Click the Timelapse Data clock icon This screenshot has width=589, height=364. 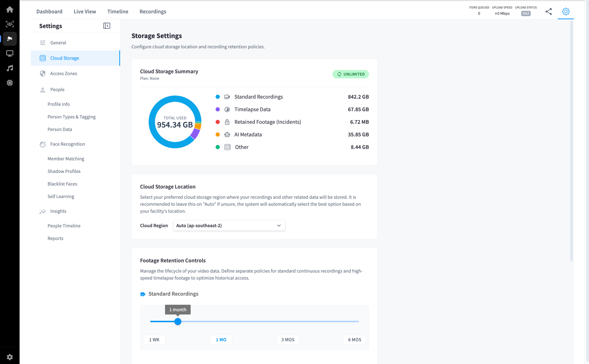pyautogui.click(x=227, y=109)
